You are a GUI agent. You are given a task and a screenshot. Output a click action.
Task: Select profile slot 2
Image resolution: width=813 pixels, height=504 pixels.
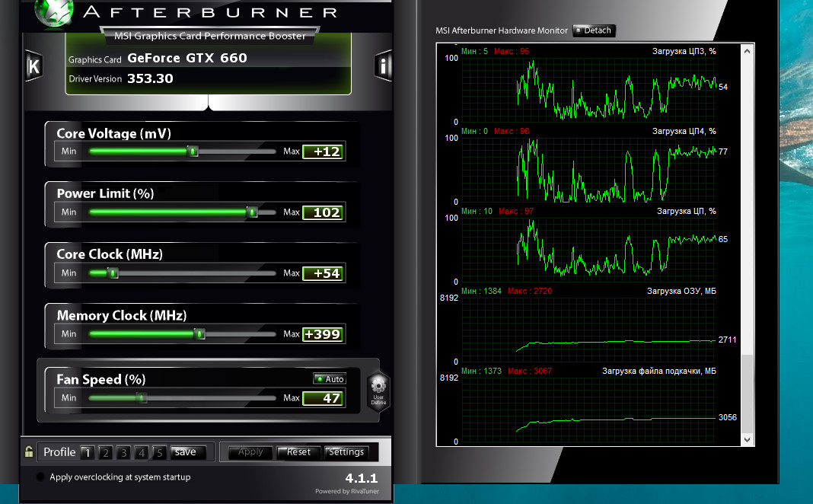(106, 453)
